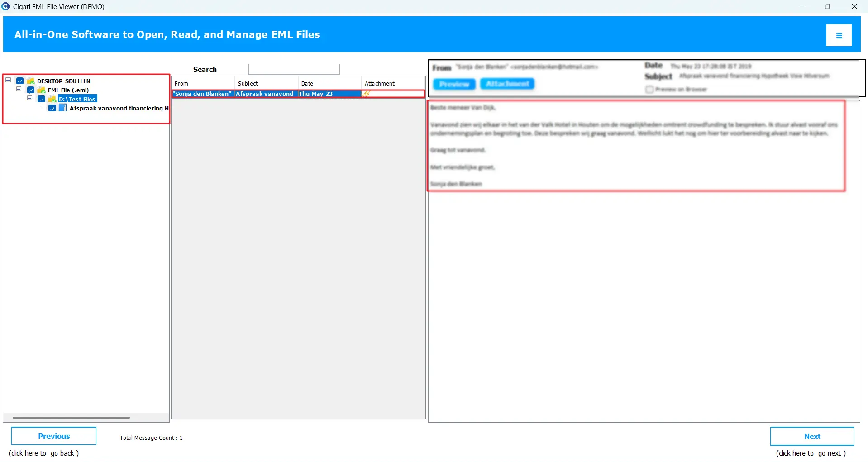Click the D:\Test Files folder icon
This screenshot has height=462, width=868.
[52, 99]
